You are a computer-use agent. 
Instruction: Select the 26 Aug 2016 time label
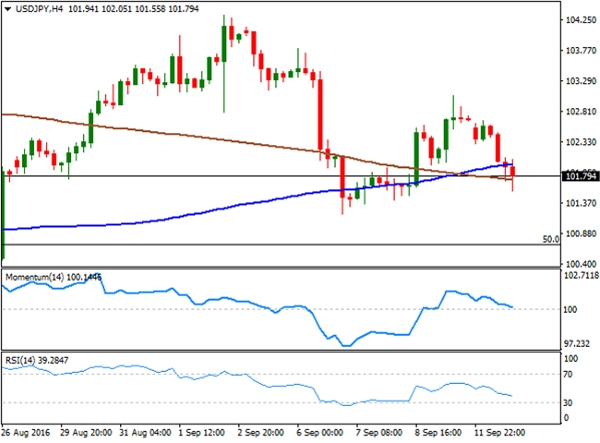26,433
